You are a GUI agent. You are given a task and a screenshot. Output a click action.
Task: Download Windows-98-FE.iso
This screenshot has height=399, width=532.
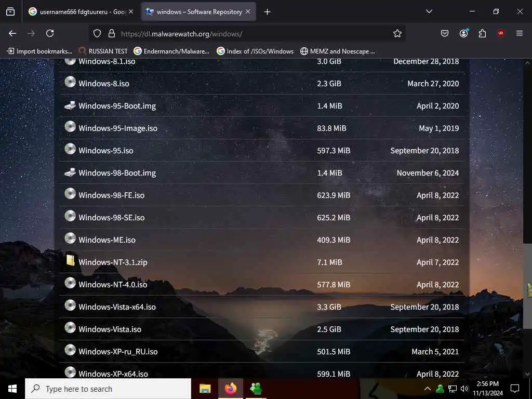[x=111, y=195]
